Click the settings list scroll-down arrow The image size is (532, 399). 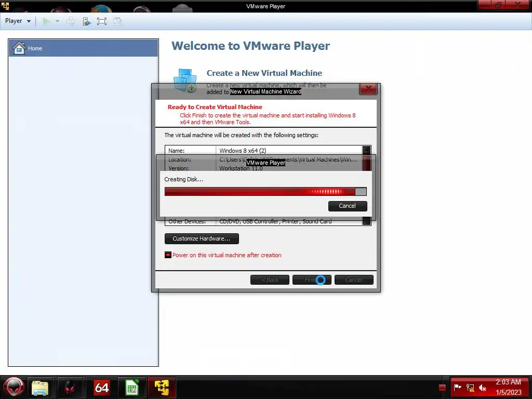click(366, 221)
